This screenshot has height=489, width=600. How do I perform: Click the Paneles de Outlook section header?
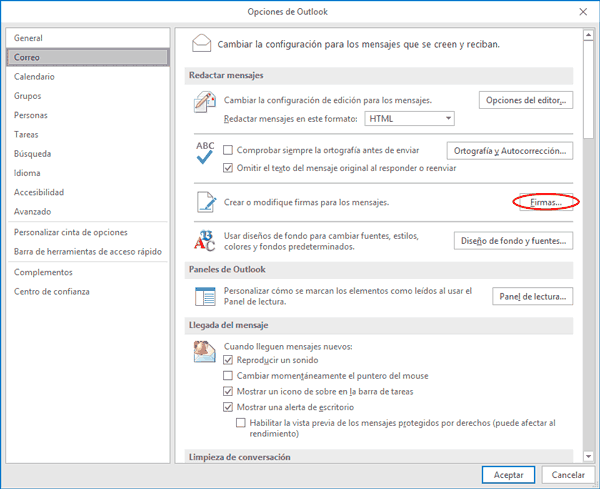click(379, 270)
